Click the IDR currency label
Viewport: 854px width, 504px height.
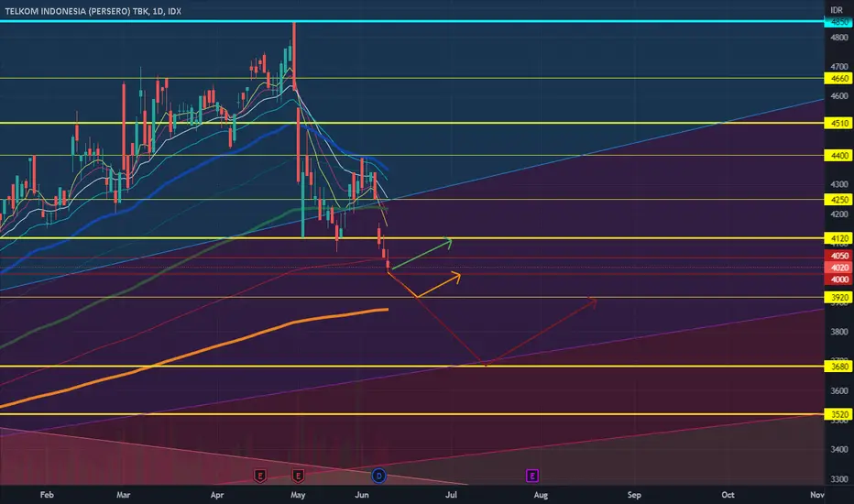(x=837, y=10)
